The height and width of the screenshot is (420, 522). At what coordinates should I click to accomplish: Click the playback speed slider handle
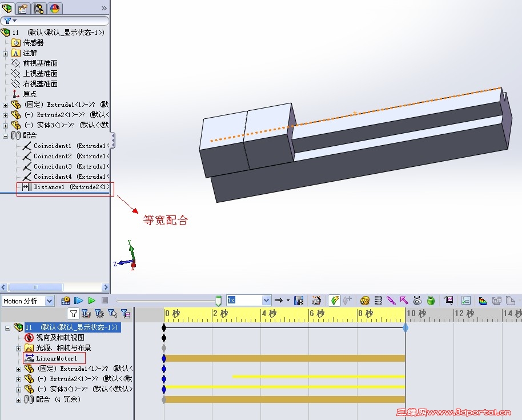(218, 301)
